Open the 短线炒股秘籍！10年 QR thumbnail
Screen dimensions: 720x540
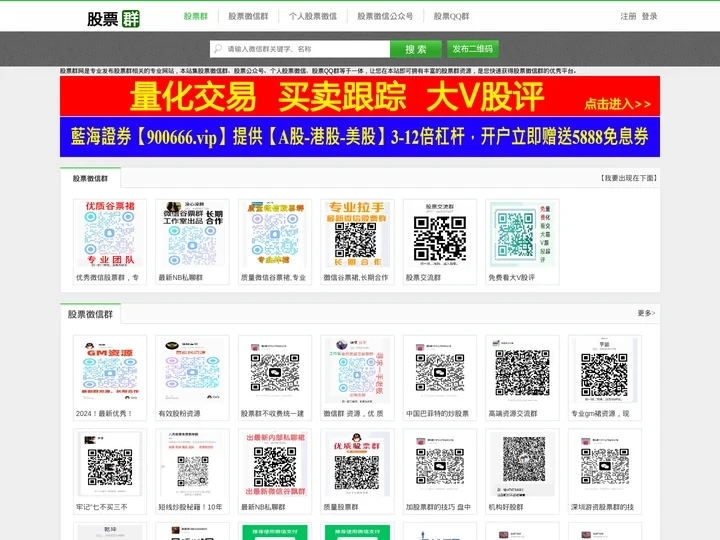tap(192, 464)
